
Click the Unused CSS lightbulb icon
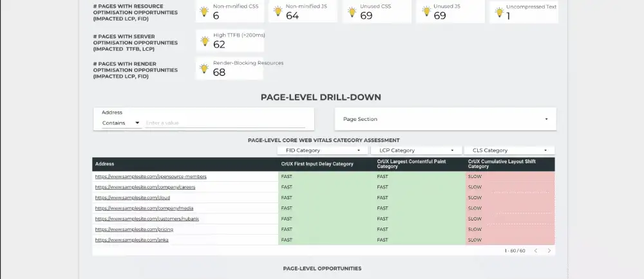pyautogui.click(x=352, y=12)
